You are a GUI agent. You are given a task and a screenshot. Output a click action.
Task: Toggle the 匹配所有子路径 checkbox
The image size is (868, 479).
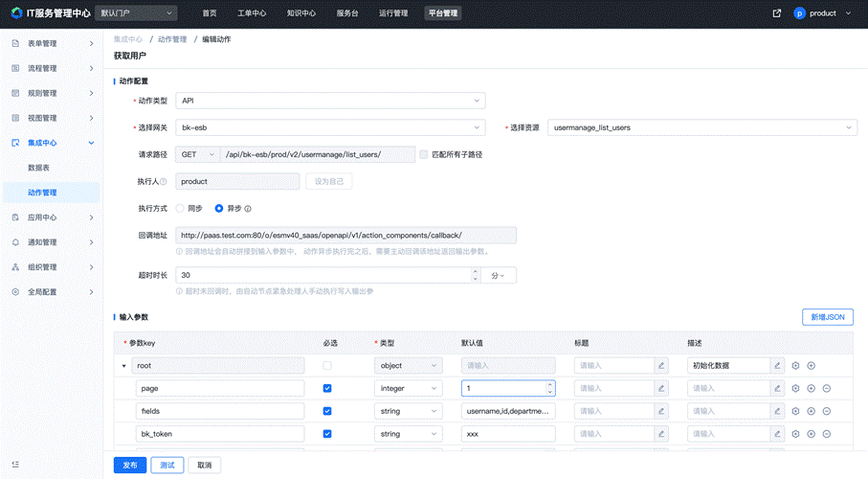424,154
